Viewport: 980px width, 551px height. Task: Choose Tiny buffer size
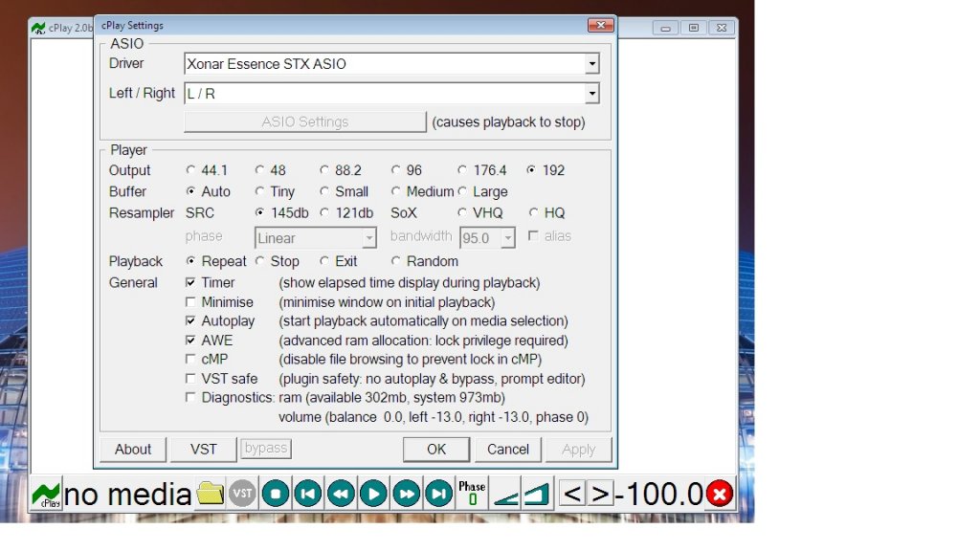click(275, 191)
